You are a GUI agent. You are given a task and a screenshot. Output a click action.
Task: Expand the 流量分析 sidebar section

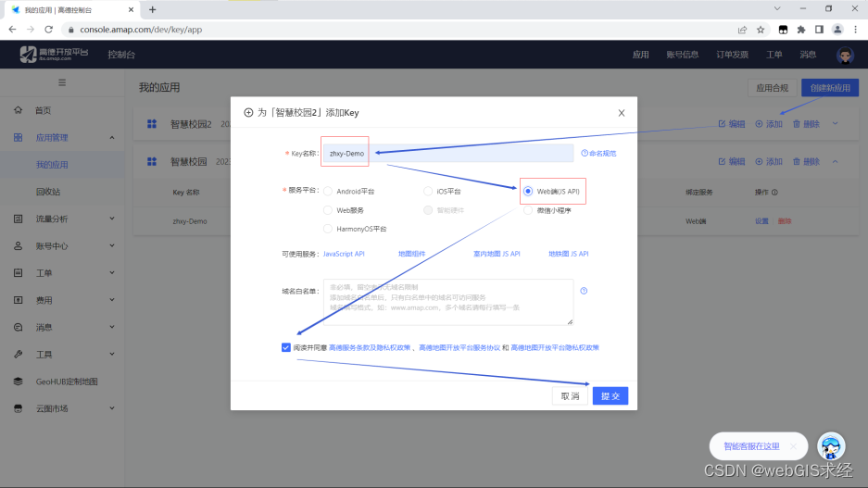62,219
